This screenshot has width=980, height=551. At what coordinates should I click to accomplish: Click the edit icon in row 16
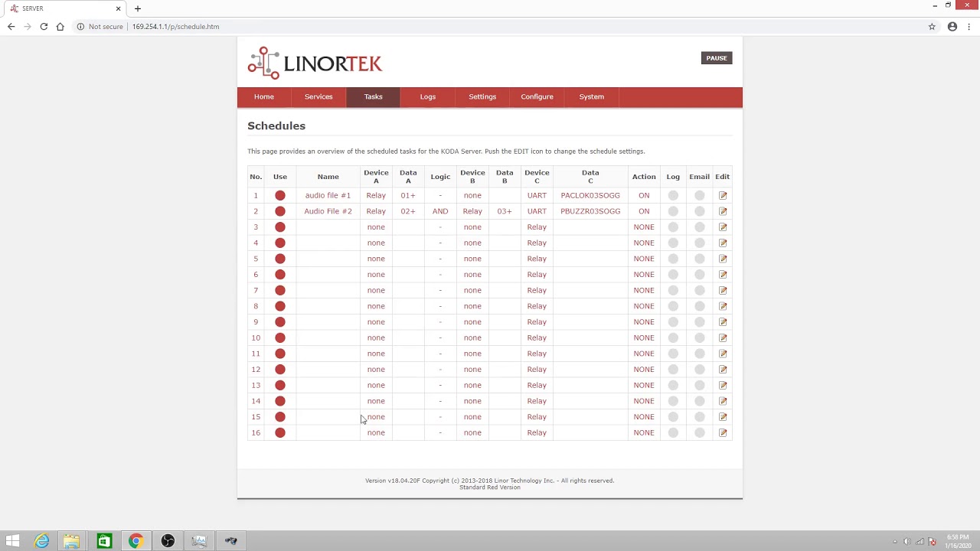point(723,432)
